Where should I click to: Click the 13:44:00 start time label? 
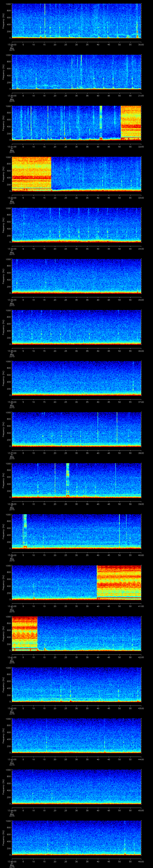[x=12, y=810]
